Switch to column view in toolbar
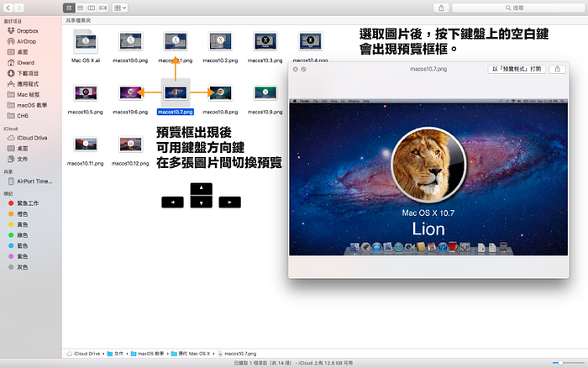 (x=92, y=8)
